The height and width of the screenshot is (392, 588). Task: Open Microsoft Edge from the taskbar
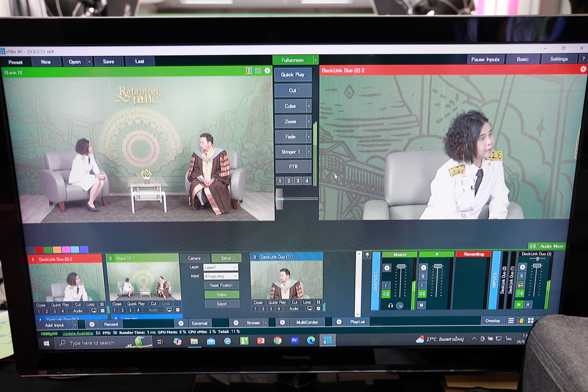(311, 340)
